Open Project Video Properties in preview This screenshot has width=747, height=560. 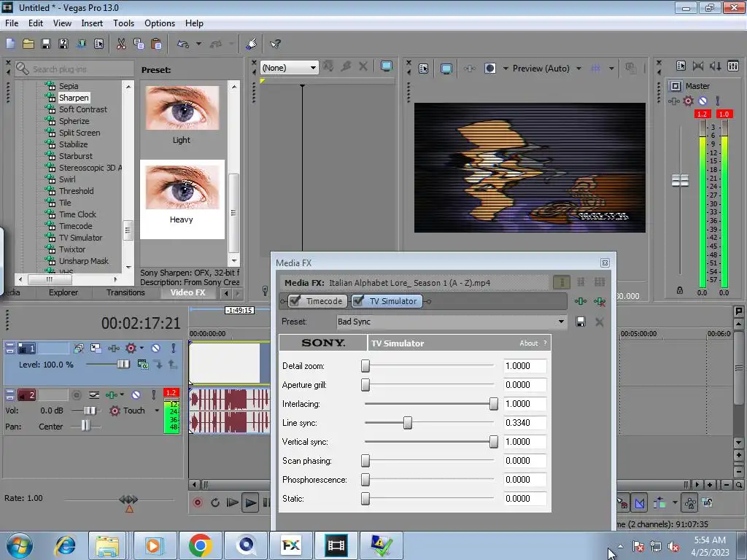[423, 69]
